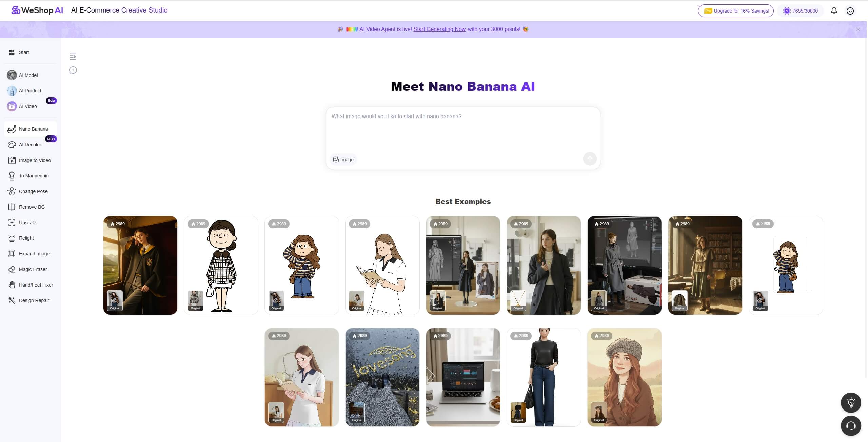
Task: Go to Nano Banana menu item
Action: click(33, 129)
